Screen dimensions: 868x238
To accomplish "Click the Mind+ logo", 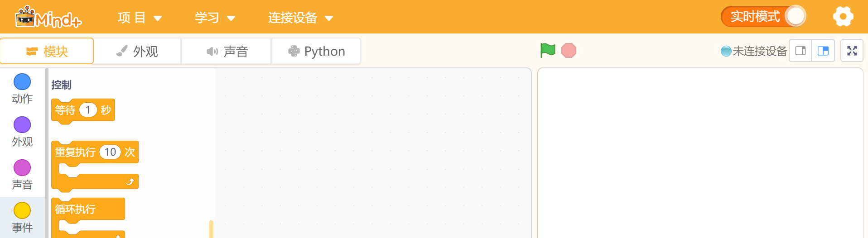I will point(48,17).
